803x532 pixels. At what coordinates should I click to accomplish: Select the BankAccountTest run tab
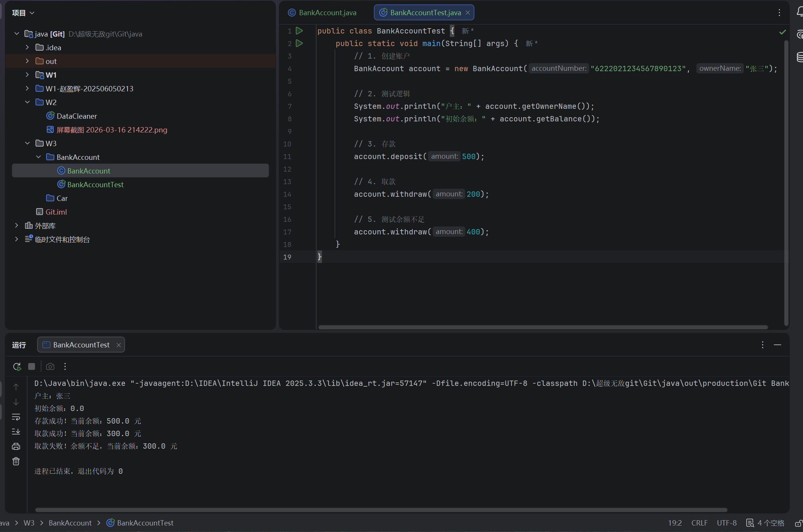[x=81, y=345]
